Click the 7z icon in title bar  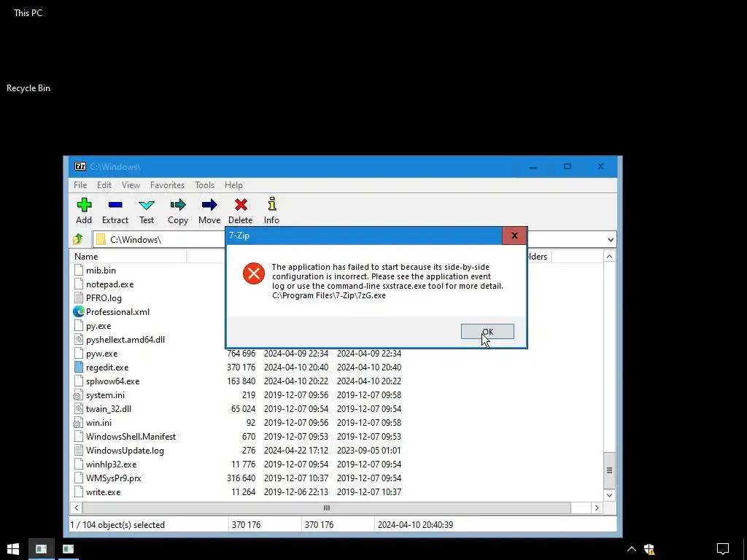coord(80,167)
